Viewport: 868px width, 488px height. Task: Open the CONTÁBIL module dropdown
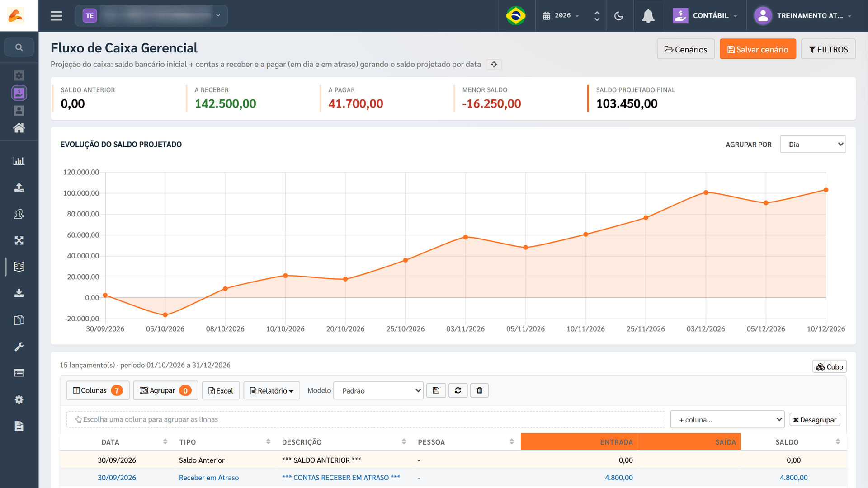tap(705, 16)
